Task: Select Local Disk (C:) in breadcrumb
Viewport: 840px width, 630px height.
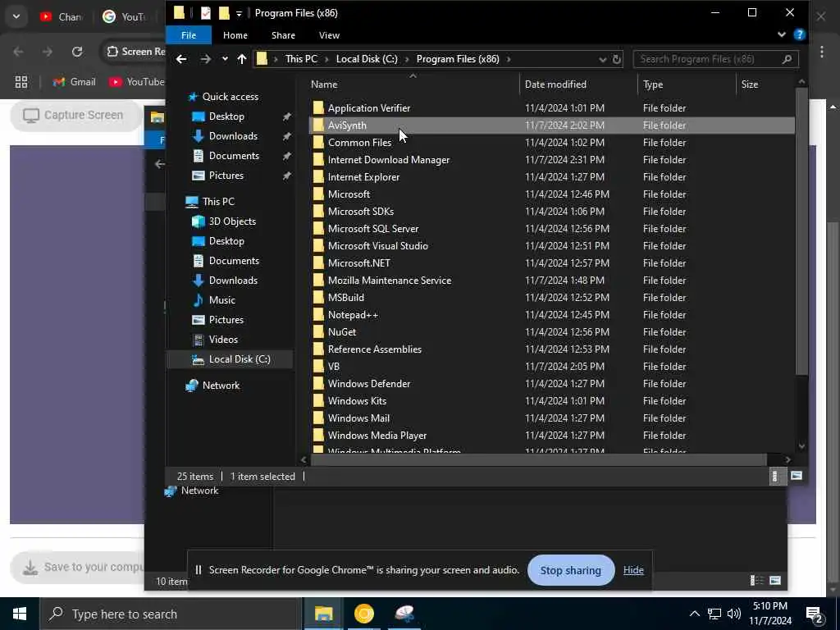Action: (x=367, y=59)
